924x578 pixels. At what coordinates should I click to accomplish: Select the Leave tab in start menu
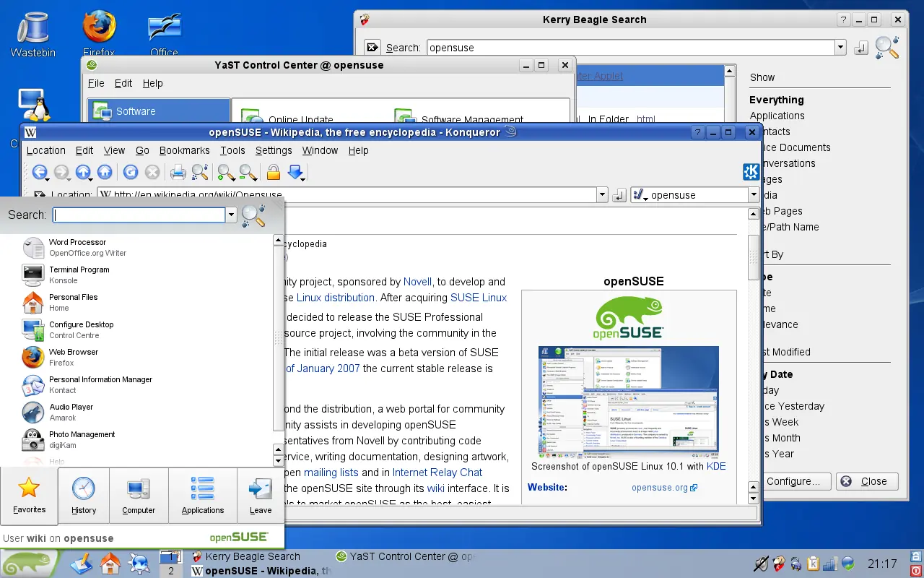coord(260,496)
